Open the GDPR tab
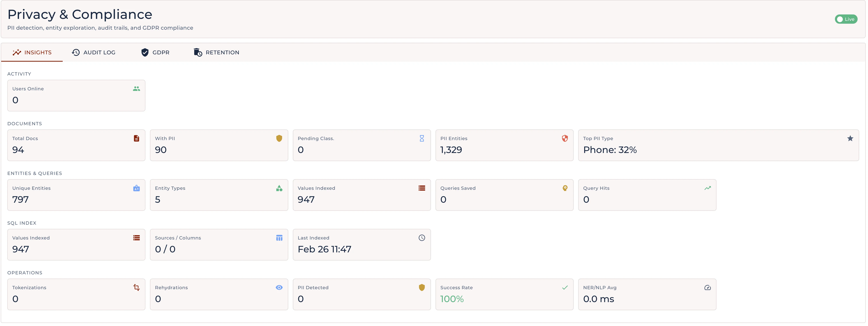The image size is (868, 326). click(x=155, y=52)
